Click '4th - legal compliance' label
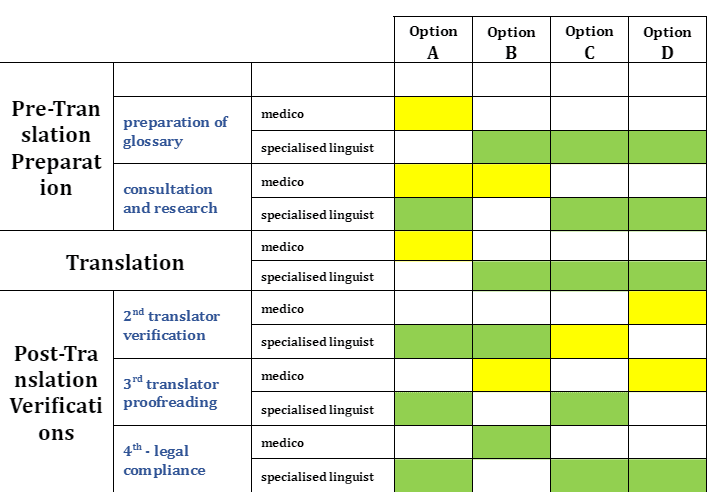Image resolution: width=707 pixels, height=492 pixels. pyautogui.click(x=164, y=460)
